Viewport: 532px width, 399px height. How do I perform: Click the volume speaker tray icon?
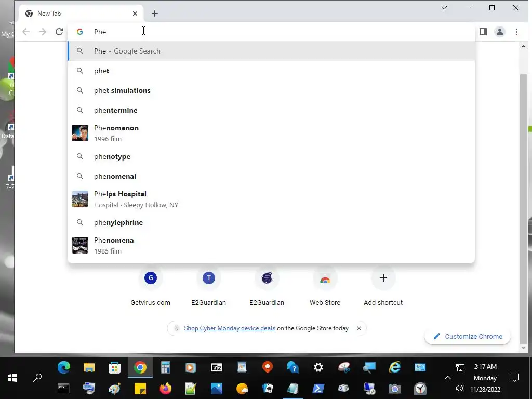[460, 388]
